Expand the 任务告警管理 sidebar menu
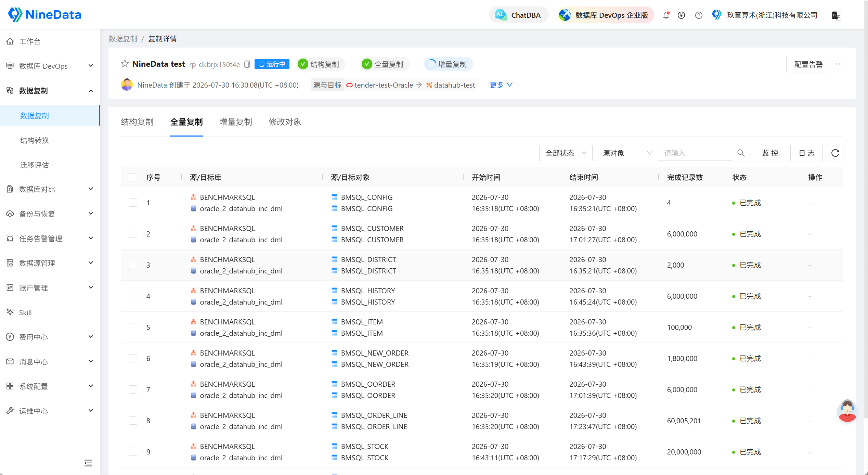868x475 pixels. pos(50,238)
